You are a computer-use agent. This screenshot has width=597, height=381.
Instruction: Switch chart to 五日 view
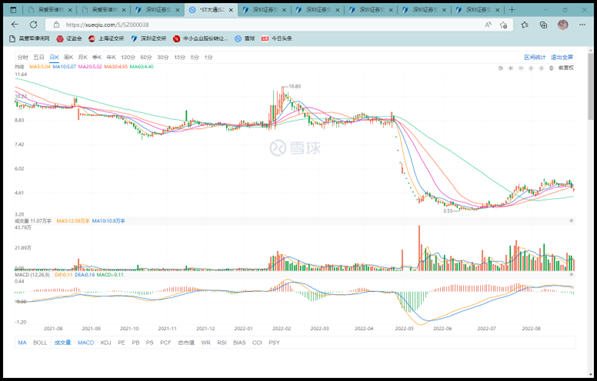(x=38, y=57)
